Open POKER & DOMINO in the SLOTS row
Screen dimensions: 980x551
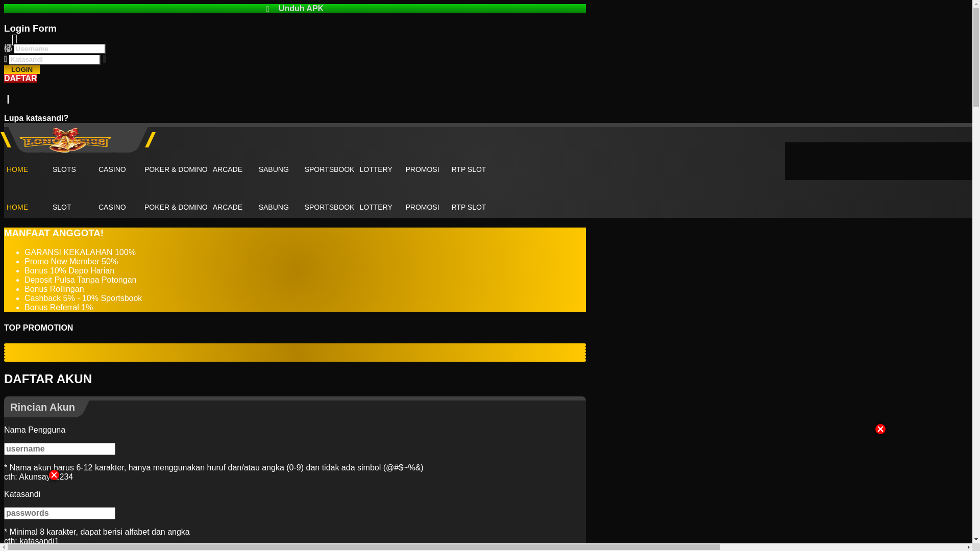(176, 169)
